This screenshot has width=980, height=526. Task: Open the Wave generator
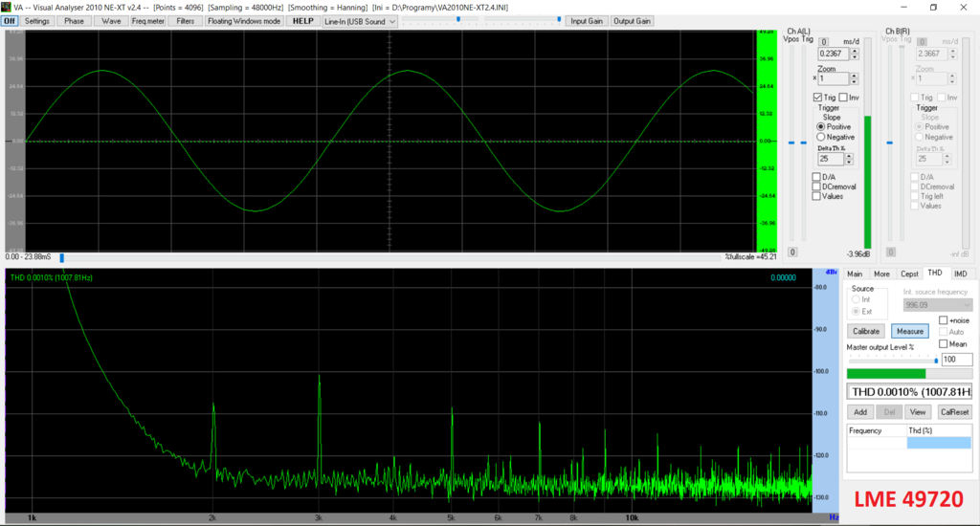click(x=111, y=21)
